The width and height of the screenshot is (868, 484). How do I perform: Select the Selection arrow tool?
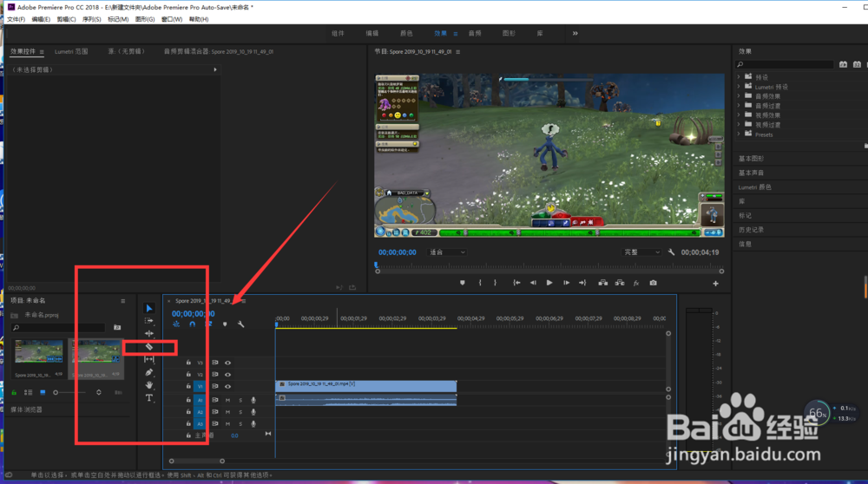pos(149,308)
